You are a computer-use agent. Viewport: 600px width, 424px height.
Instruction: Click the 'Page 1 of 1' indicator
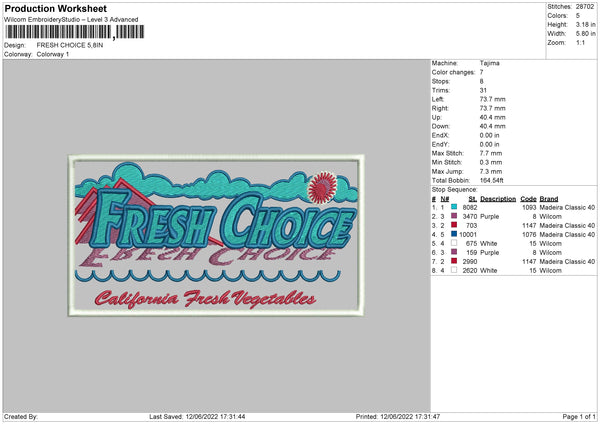click(579, 416)
